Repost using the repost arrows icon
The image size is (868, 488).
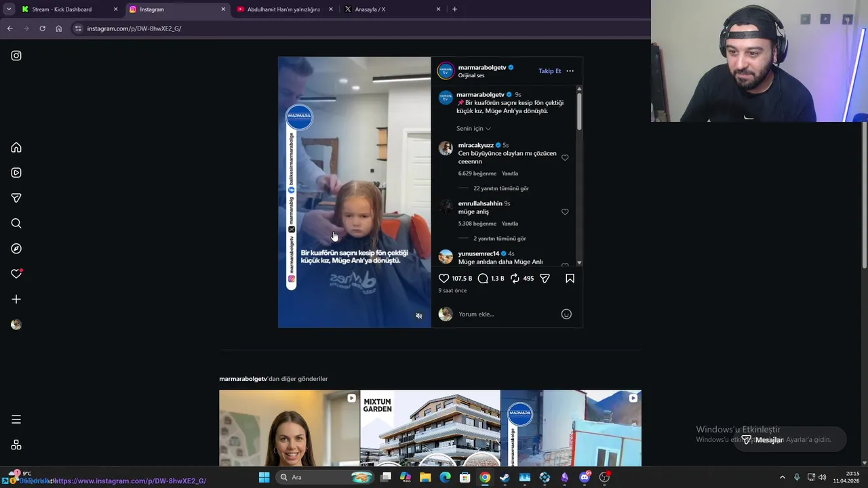pyautogui.click(x=515, y=279)
